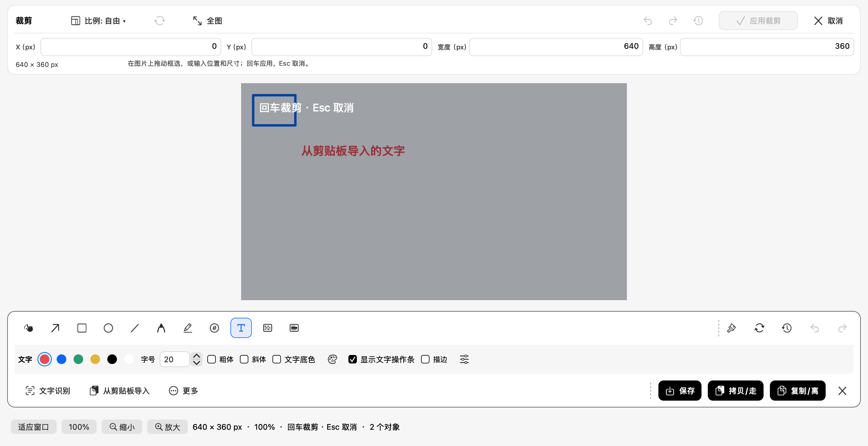Screen dimensions: 868x446
Task: Increase font size with the stepper up arrow
Action: (197, 355)
